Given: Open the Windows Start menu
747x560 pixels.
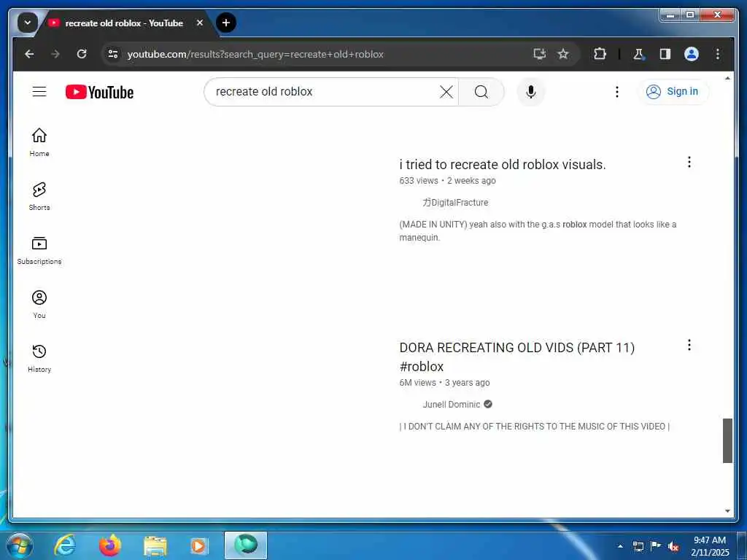Looking at the screenshot, I should click(20, 545).
